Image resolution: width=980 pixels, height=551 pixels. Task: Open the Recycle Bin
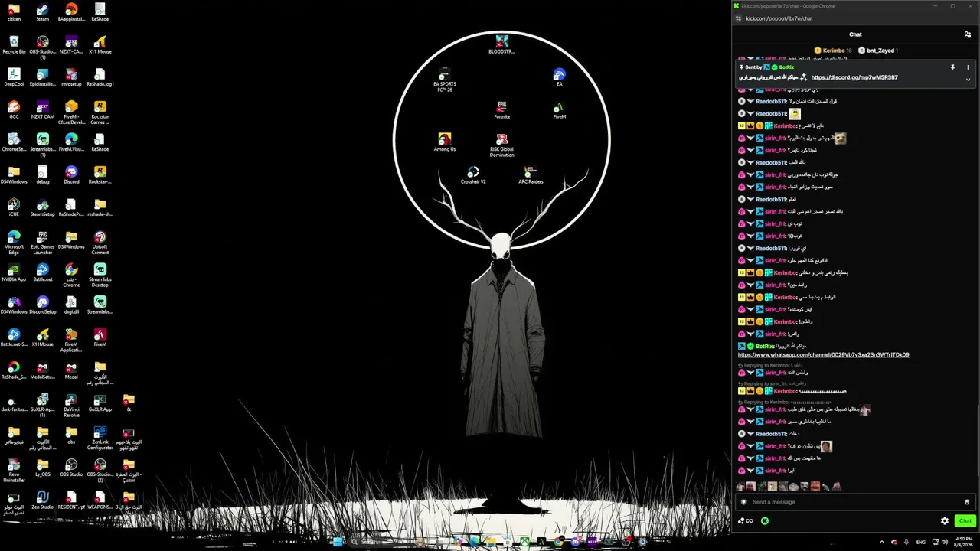14,45
